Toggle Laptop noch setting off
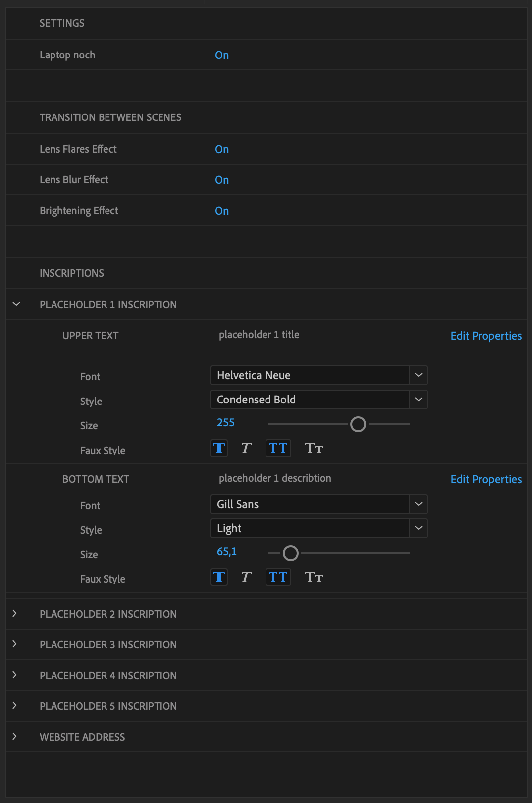The width and height of the screenshot is (532, 803). click(222, 55)
